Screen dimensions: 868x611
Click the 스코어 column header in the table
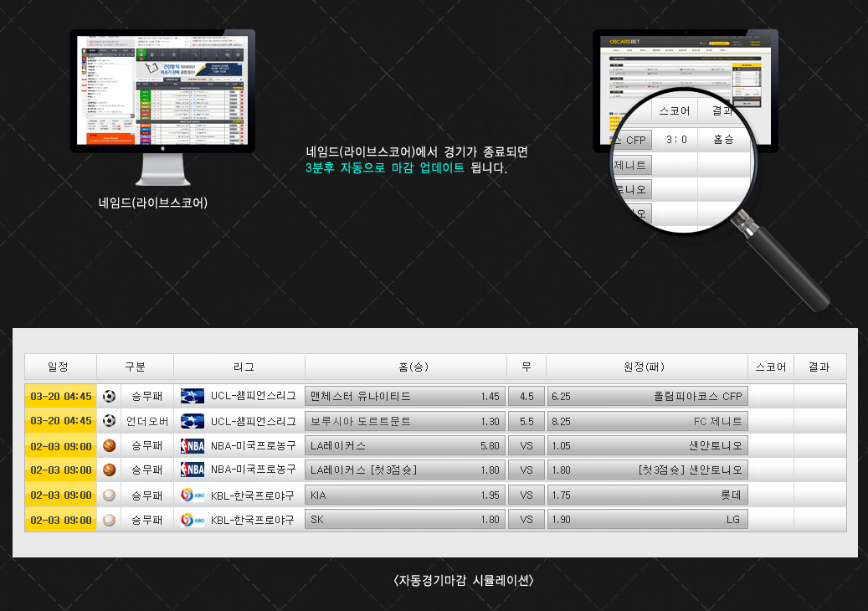point(771,367)
